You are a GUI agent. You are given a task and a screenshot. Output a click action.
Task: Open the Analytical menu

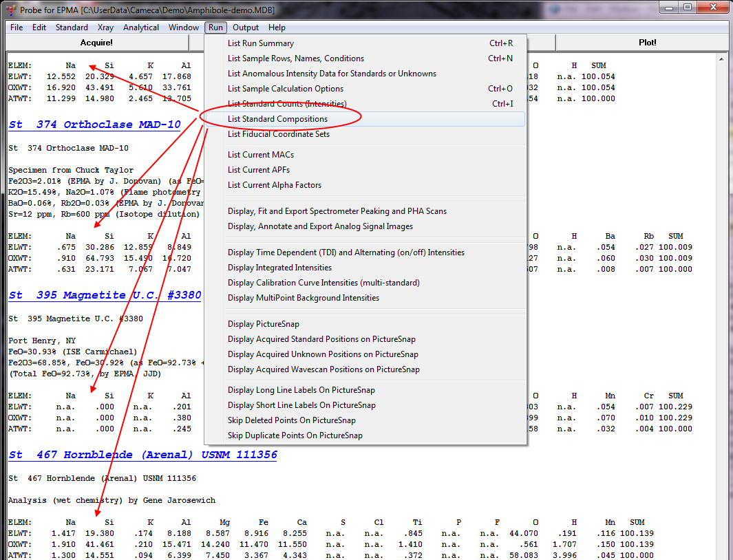pos(140,28)
